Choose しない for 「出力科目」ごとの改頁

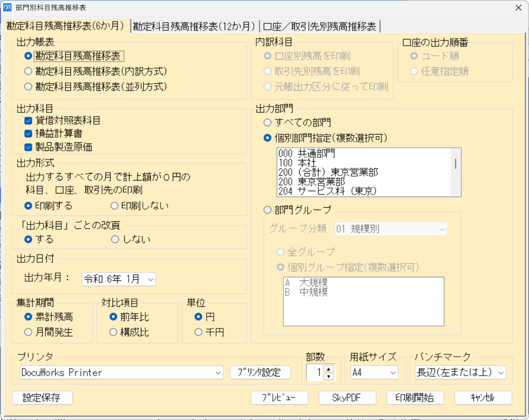(115, 239)
